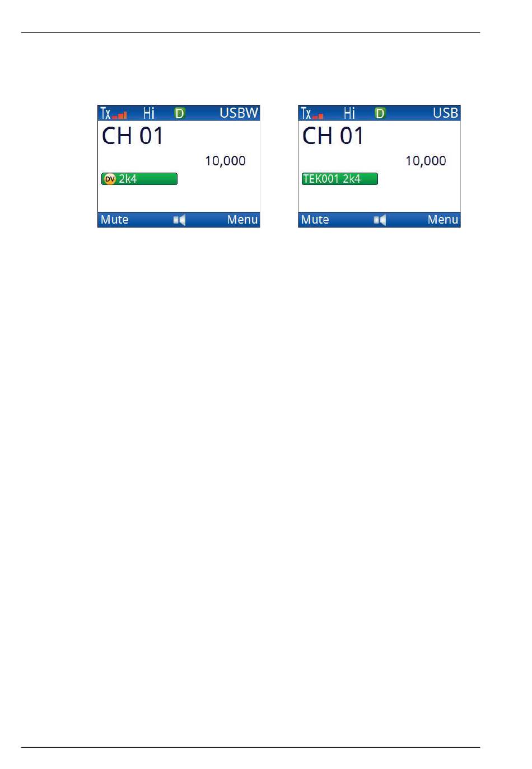The width and height of the screenshot is (532, 769).
Task: Click the green TEK001 2k4 status bar
Action: click(339, 179)
